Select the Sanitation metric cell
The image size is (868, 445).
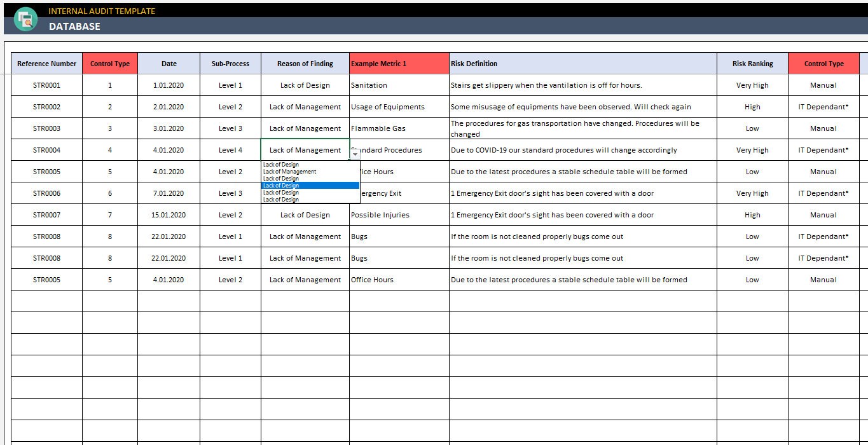tap(399, 85)
